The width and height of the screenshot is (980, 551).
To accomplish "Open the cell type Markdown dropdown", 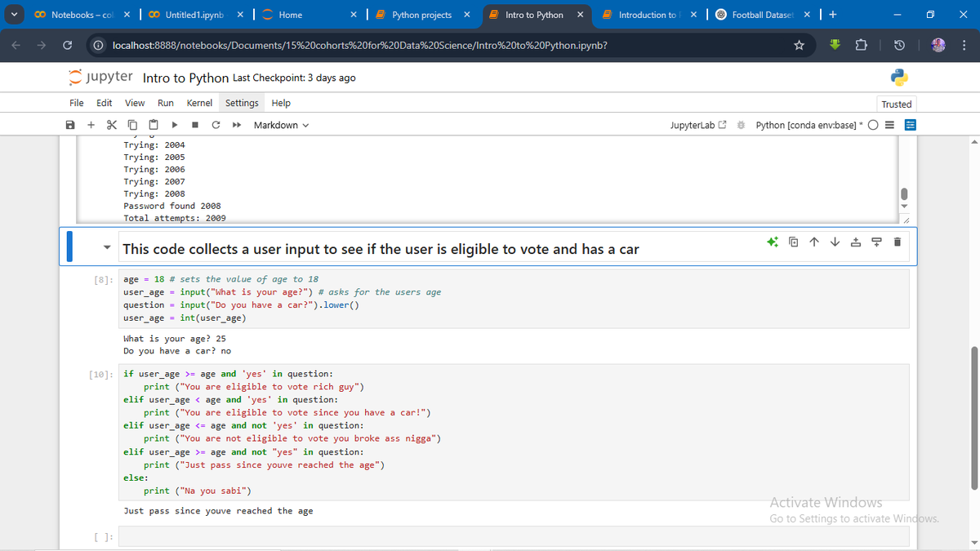I will (x=281, y=125).
